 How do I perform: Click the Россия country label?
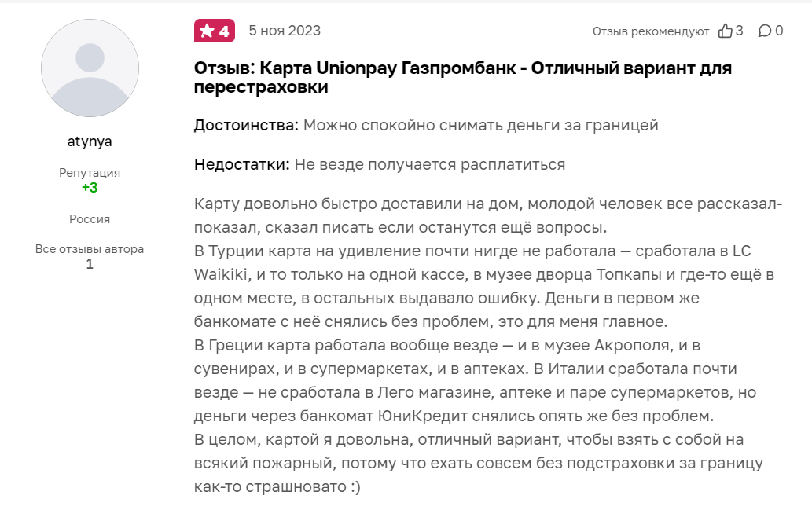[x=90, y=219]
